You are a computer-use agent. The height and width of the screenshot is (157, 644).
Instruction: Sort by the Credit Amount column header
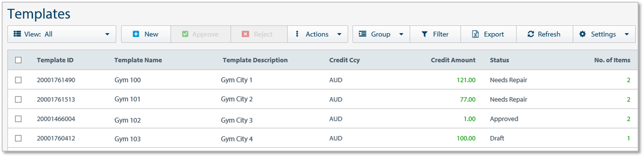click(453, 60)
